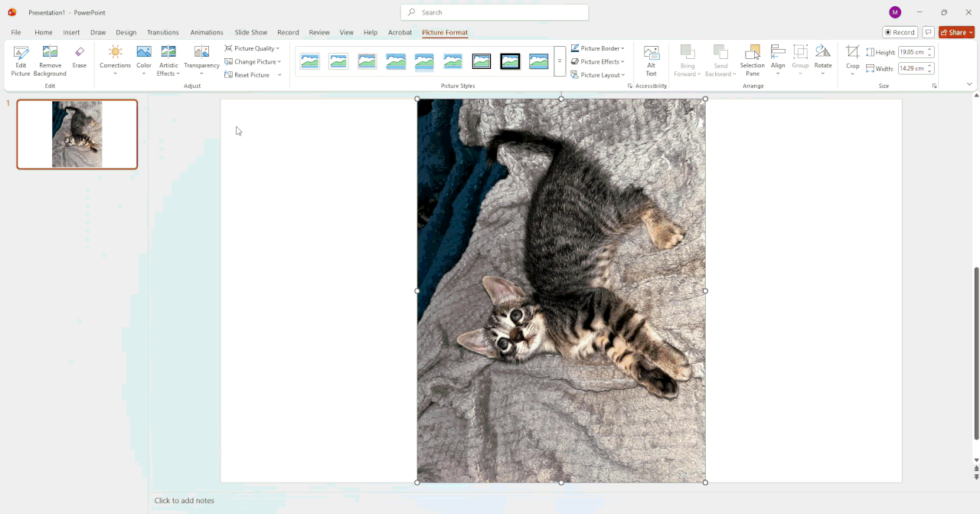Switch to the Insert tab
This screenshot has width=980, height=514.
click(71, 32)
